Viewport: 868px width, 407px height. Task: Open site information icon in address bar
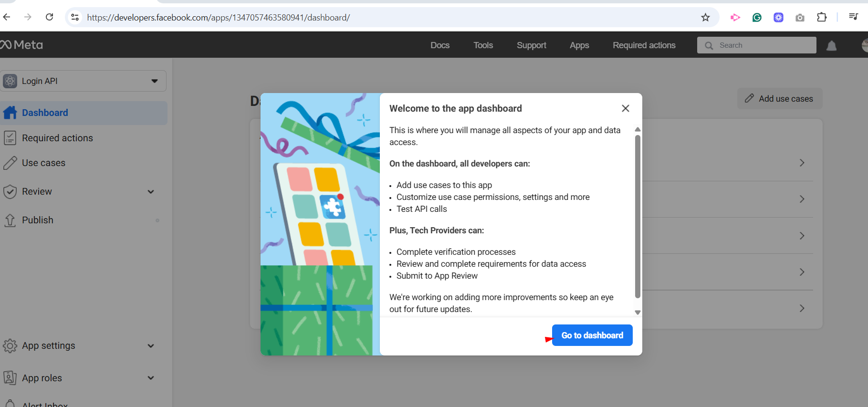pyautogui.click(x=75, y=18)
